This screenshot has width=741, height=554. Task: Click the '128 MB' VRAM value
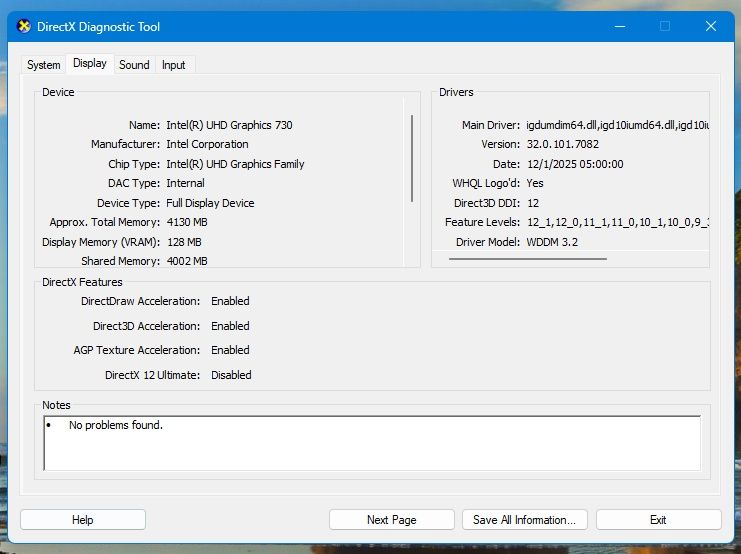point(184,242)
